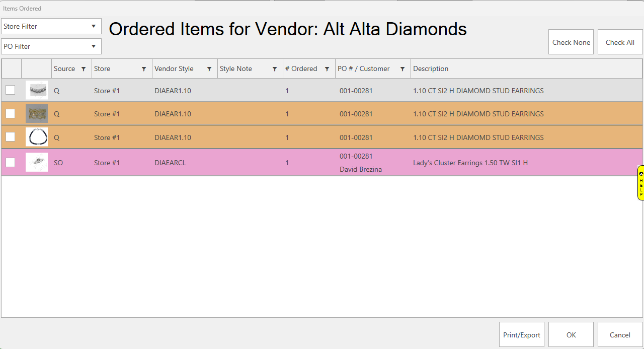
Task: Open the Store Filter dropdown
Action: click(51, 26)
